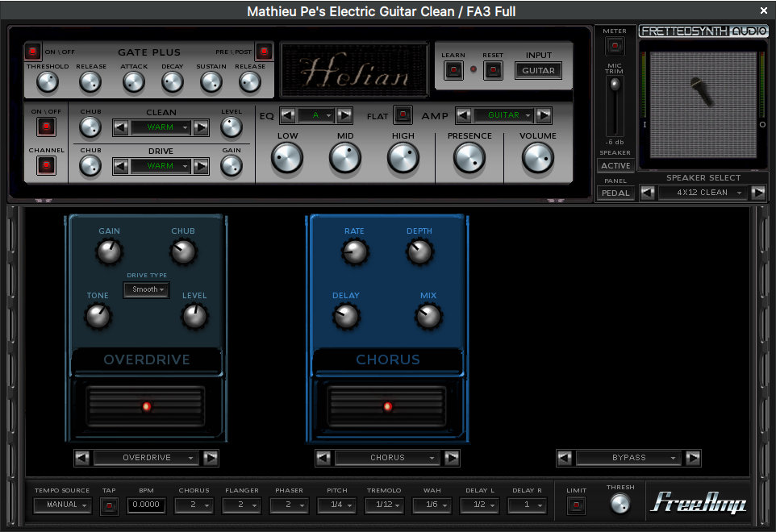Stomp the Overdrive pedal footswitch
Screen dimensions: 776x532
tap(146, 406)
